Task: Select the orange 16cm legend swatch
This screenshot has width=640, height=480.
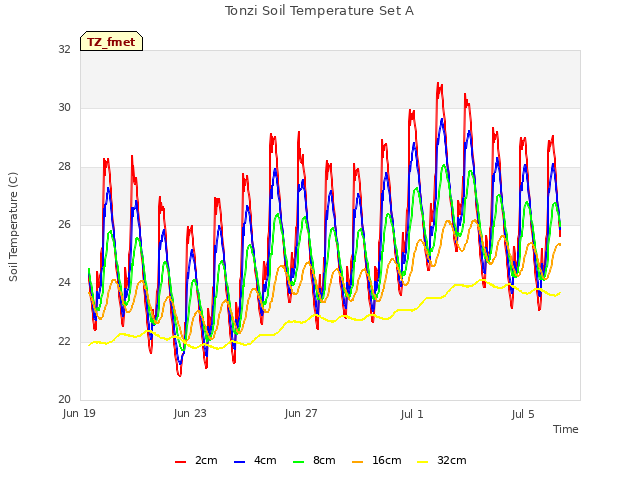Action: [358, 462]
